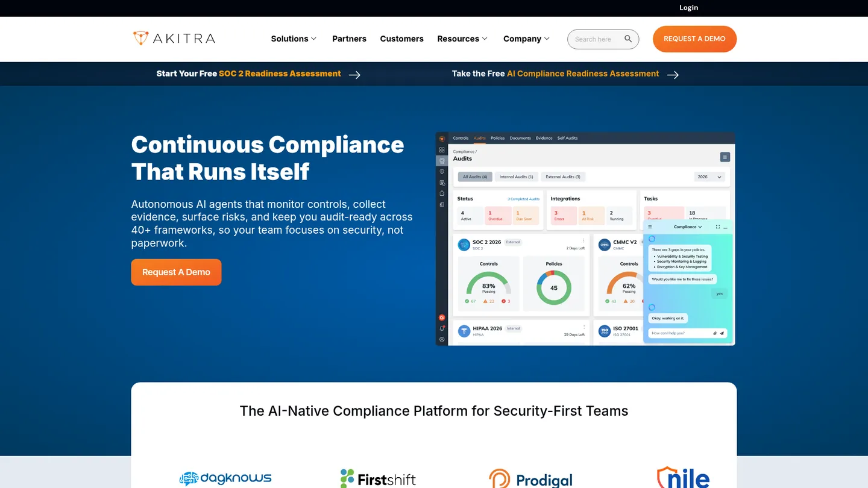The image size is (868, 488).
Task: Click the Solutions nav label
Action: point(289,39)
